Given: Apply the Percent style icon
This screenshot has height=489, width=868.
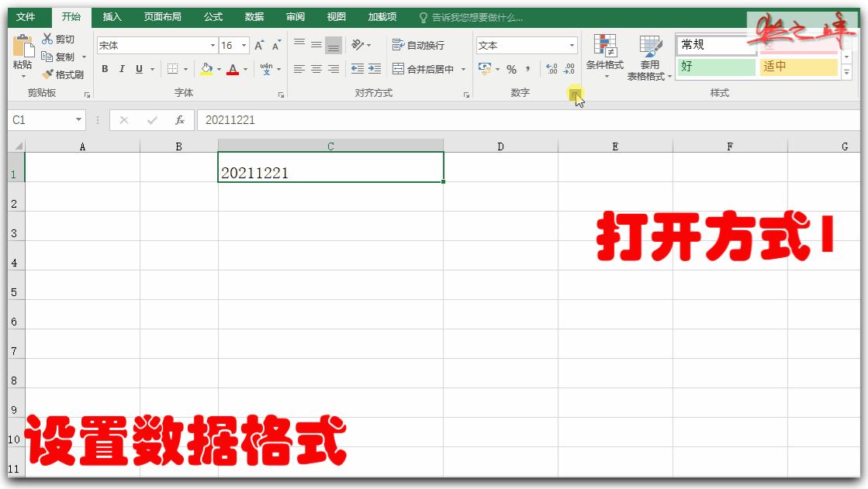Looking at the screenshot, I should [510, 68].
